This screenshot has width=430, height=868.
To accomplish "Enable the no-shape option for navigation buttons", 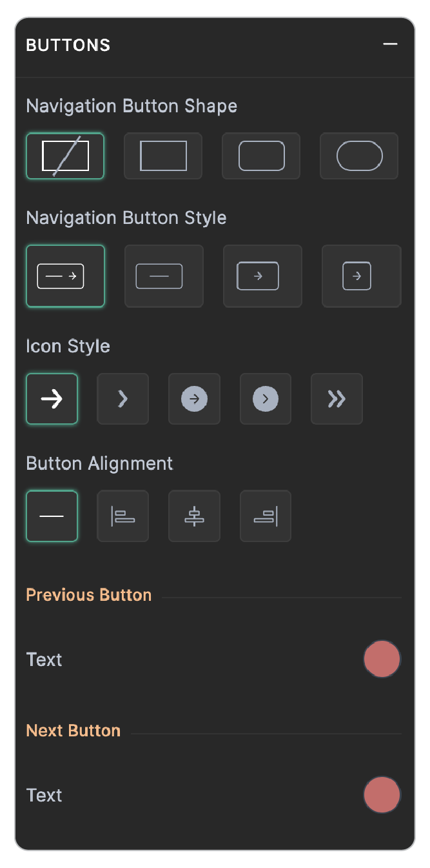I will tap(65, 156).
